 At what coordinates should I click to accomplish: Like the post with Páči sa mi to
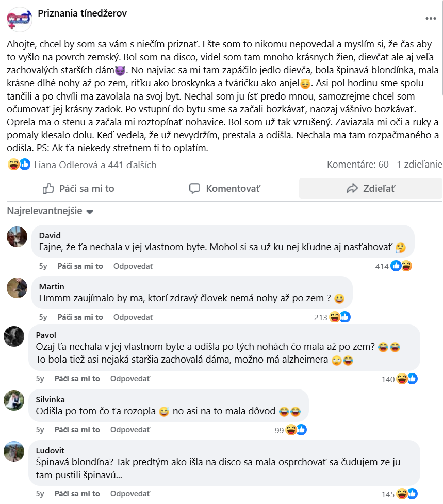(78, 189)
